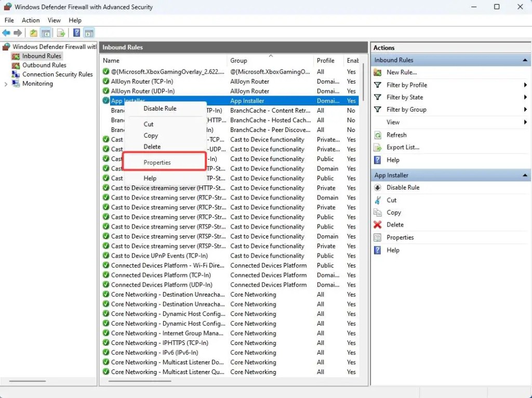532x398 pixels.
Task: Open the Help menu in menu bar
Action: [75, 20]
